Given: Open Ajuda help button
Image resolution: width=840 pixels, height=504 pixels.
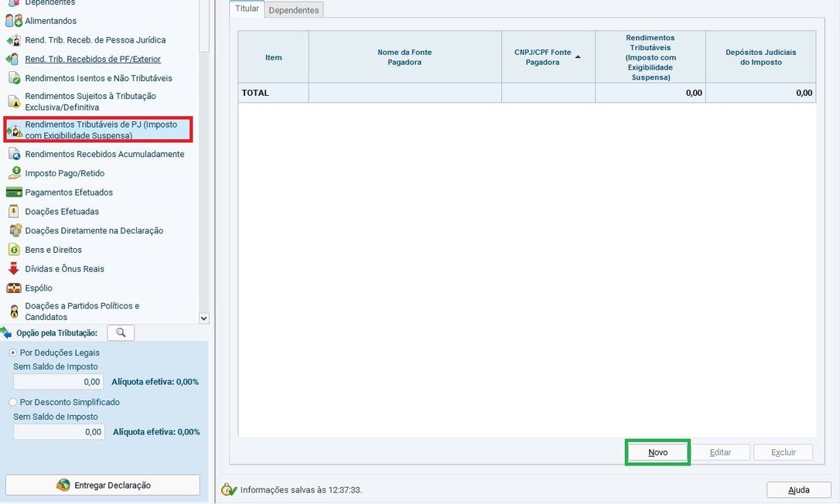Looking at the screenshot, I should tap(798, 490).
